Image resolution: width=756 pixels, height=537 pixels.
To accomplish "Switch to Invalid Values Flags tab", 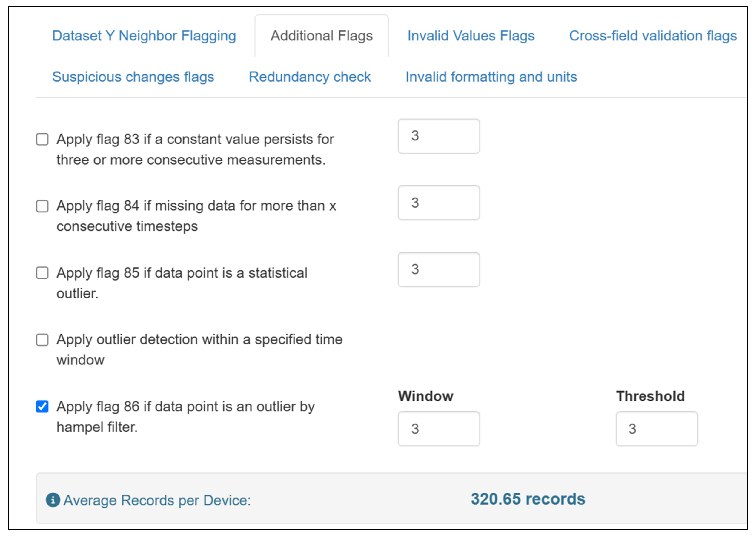I will 471,36.
